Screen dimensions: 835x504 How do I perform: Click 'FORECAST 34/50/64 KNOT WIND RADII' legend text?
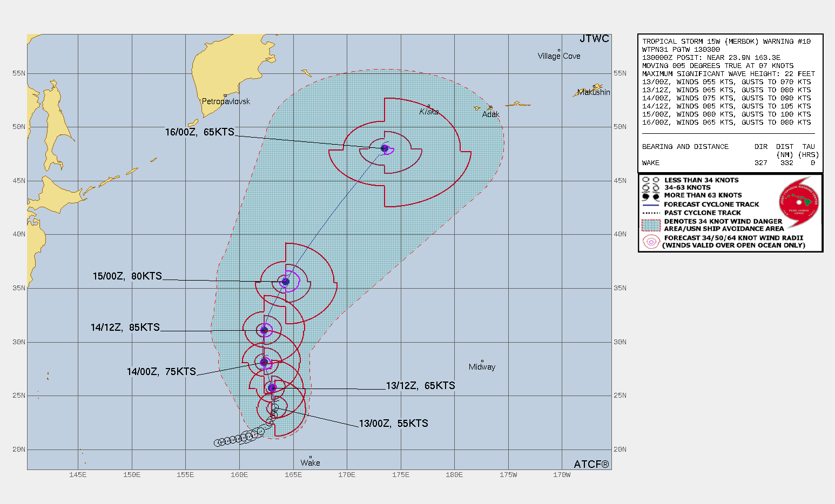point(733,238)
